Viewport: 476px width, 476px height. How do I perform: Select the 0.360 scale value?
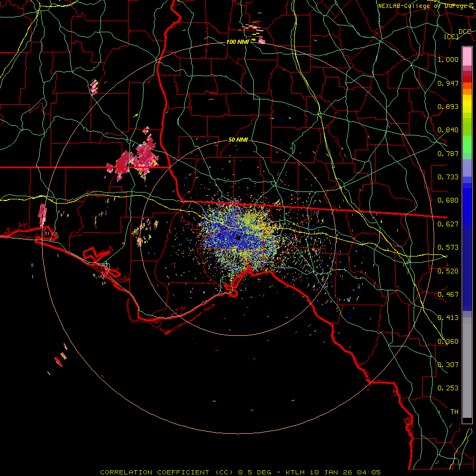pyautogui.click(x=448, y=342)
